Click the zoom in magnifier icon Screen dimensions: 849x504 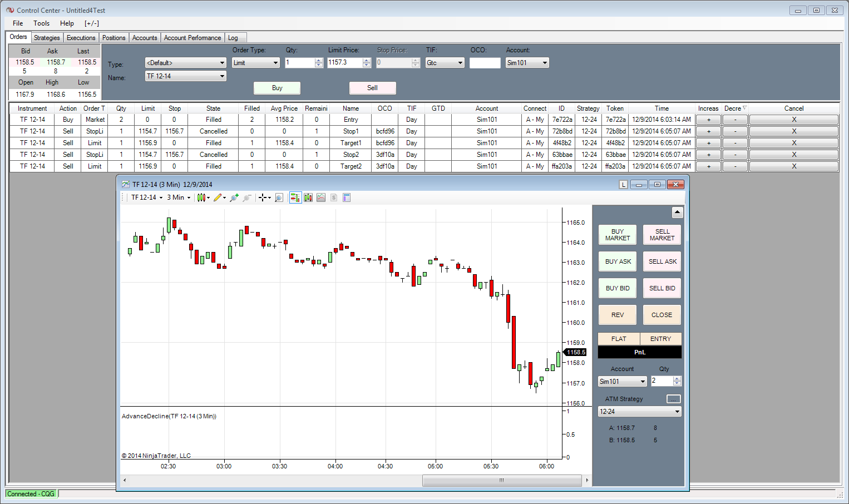click(x=234, y=197)
